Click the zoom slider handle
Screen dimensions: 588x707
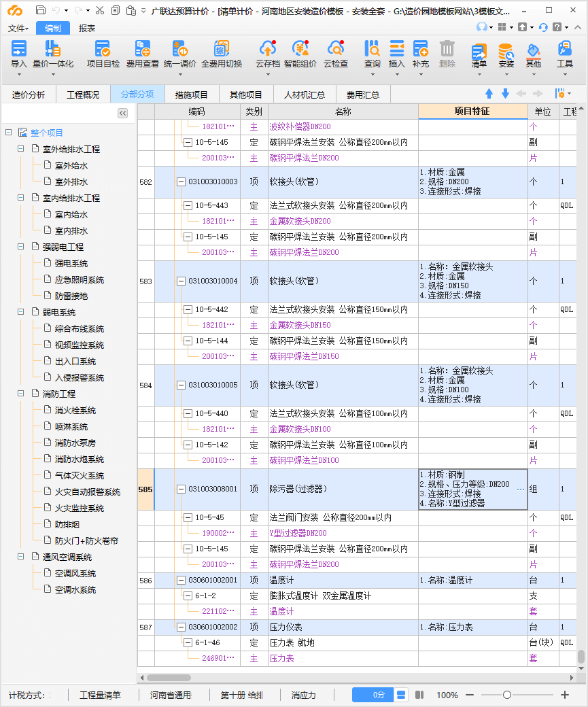[507, 695]
